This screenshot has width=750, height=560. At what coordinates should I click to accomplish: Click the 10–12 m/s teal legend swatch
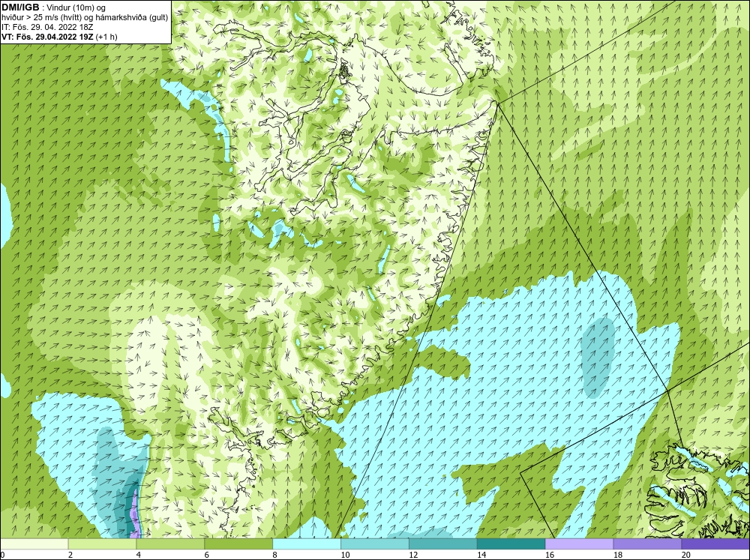tap(375, 544)
